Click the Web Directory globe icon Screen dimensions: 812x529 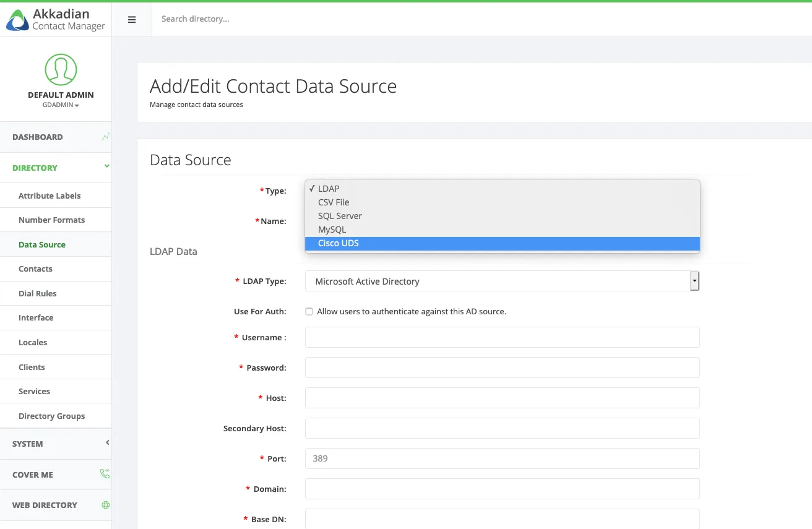[x=106, y=505]
